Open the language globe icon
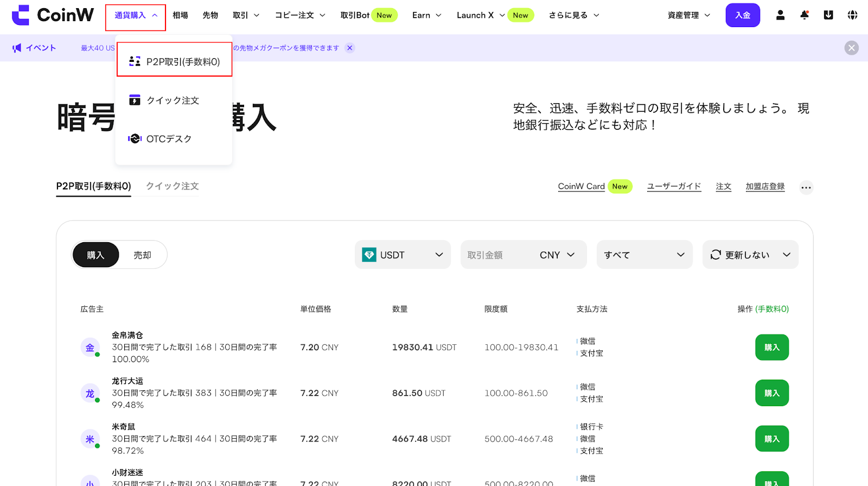 coord(853,15)
